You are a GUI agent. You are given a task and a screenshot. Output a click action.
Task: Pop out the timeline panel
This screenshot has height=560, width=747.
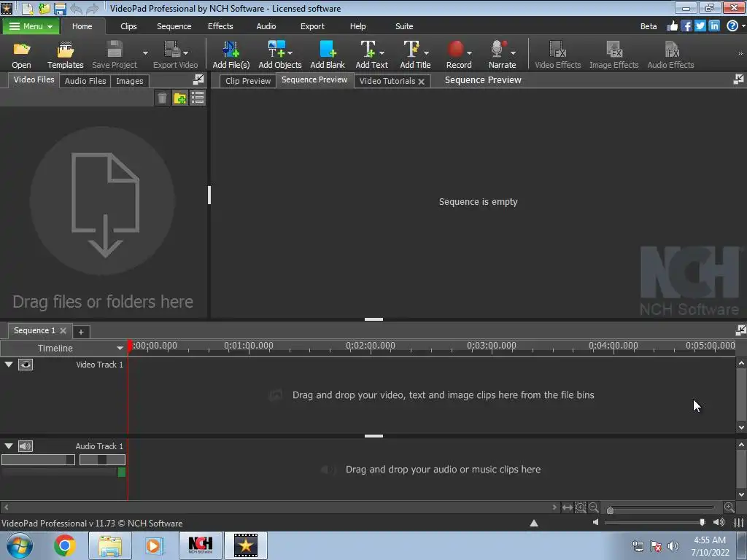pyautogui.click(x=740, y=330)
